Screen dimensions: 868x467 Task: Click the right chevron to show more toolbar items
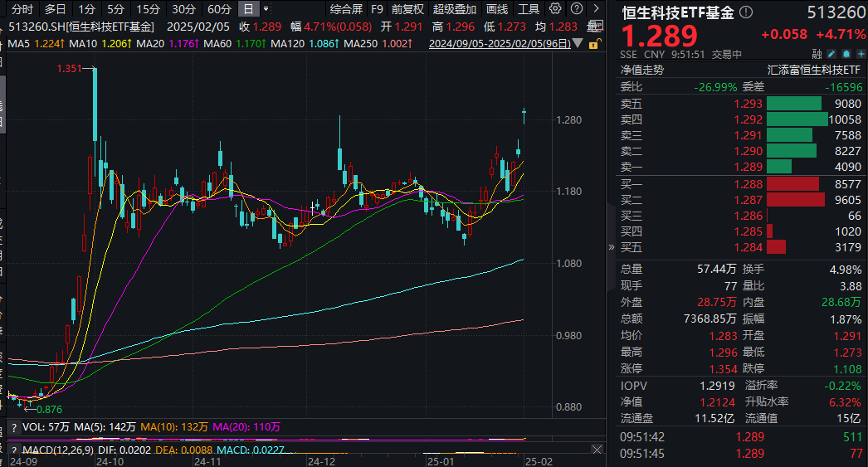pos(596,8)
